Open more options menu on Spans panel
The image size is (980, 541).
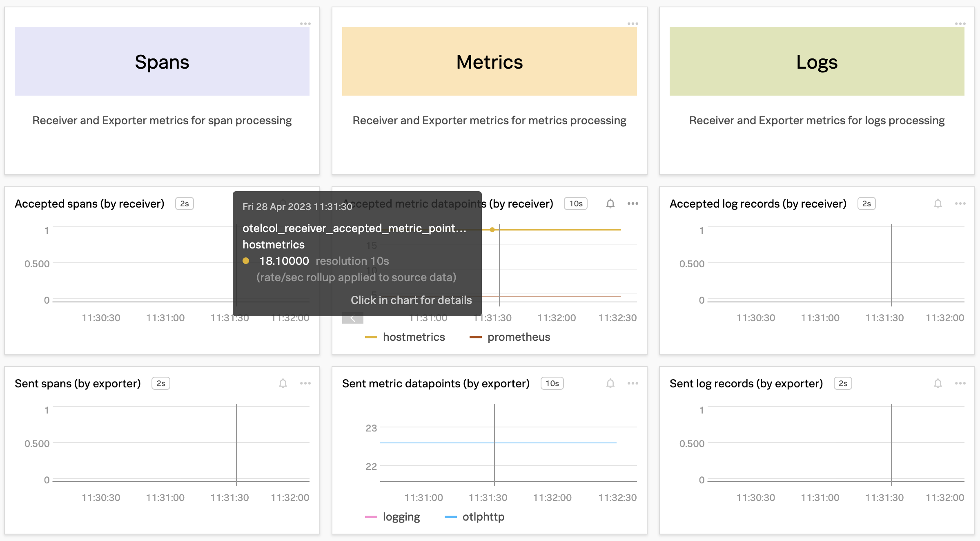(305, 24)
